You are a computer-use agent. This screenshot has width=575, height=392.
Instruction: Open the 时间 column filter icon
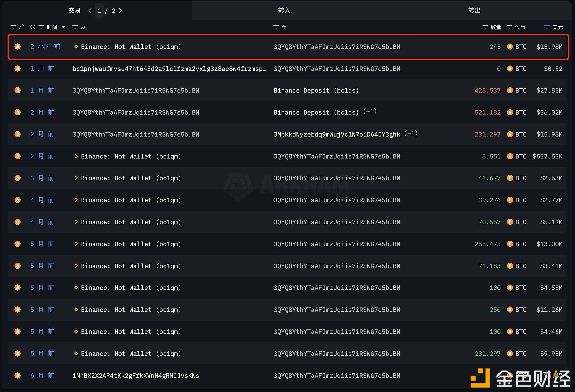pyautogui.click(x=41, y=27)
